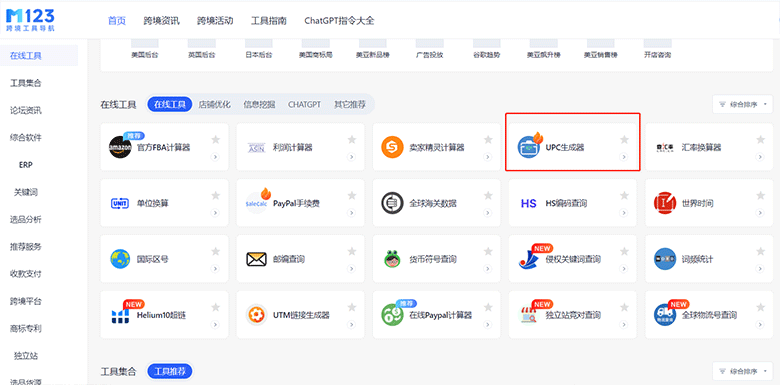Favorite 全球海关数据 with its star
The width and height of the screenshot is (780, 385).
pos(488,195)
